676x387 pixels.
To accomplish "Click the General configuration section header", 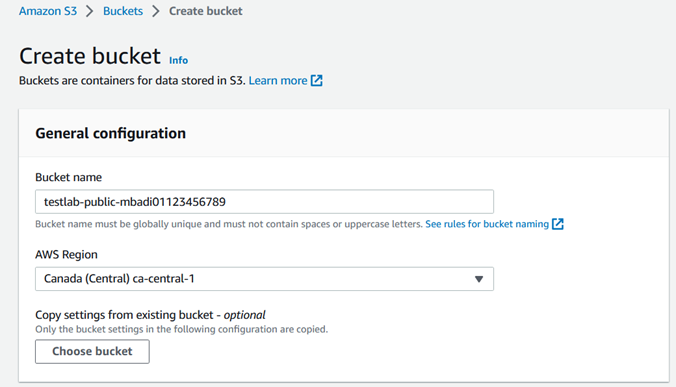I will click(x=110, y=134).
